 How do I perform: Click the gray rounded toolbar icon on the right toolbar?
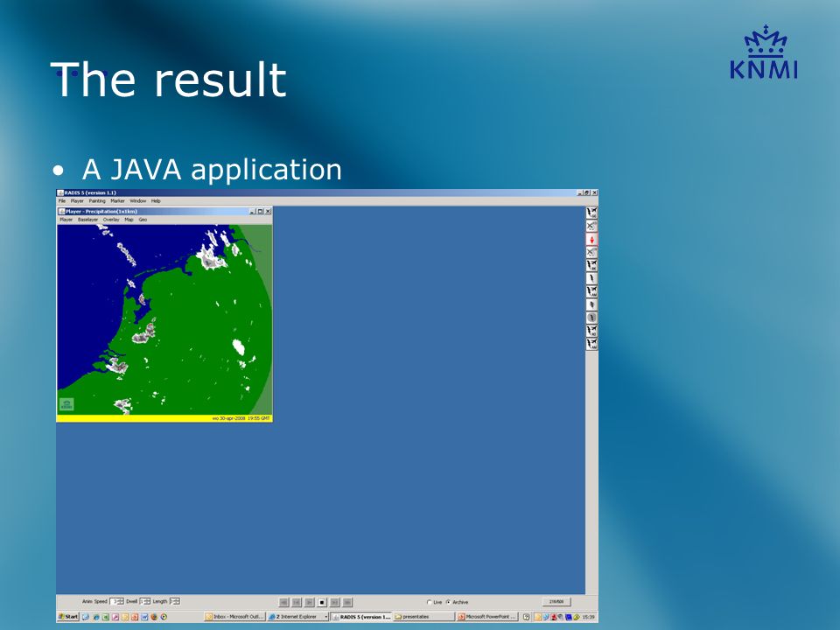coord(591,318)
